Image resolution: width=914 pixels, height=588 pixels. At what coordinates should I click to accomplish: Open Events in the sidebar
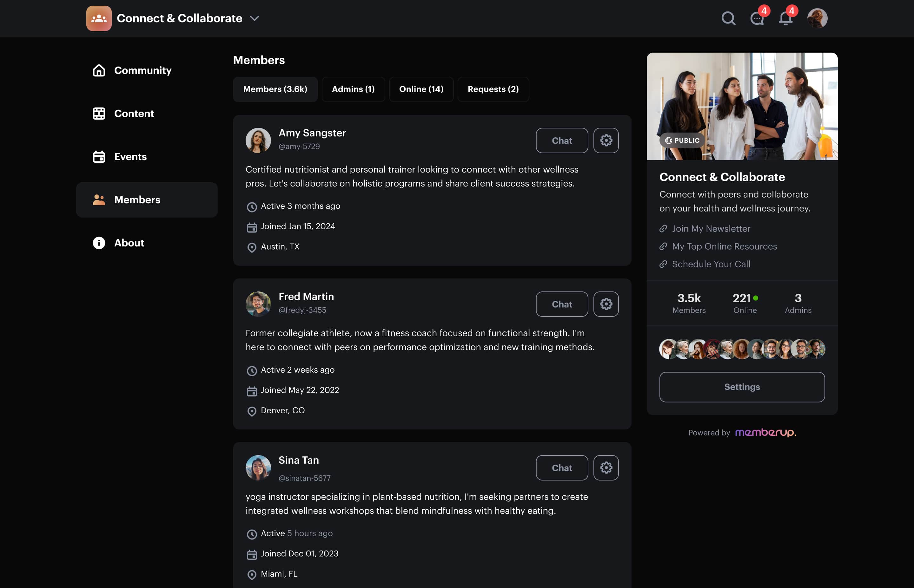[x=130, y=157]
